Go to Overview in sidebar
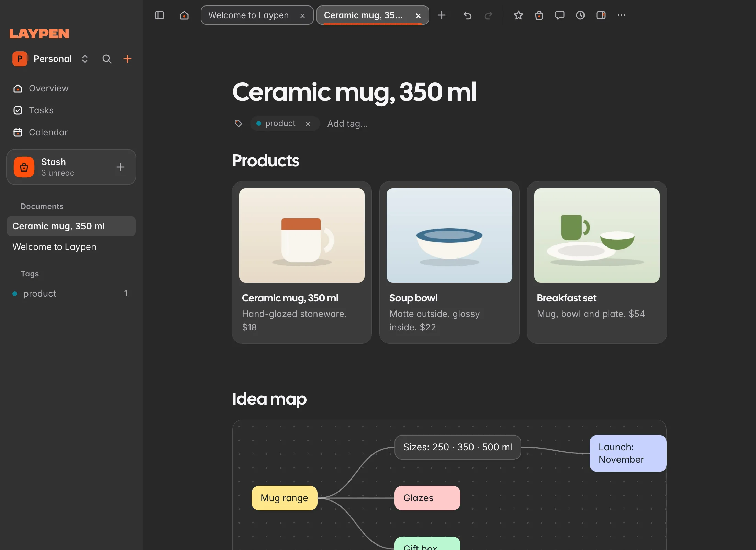 (71, 88)
